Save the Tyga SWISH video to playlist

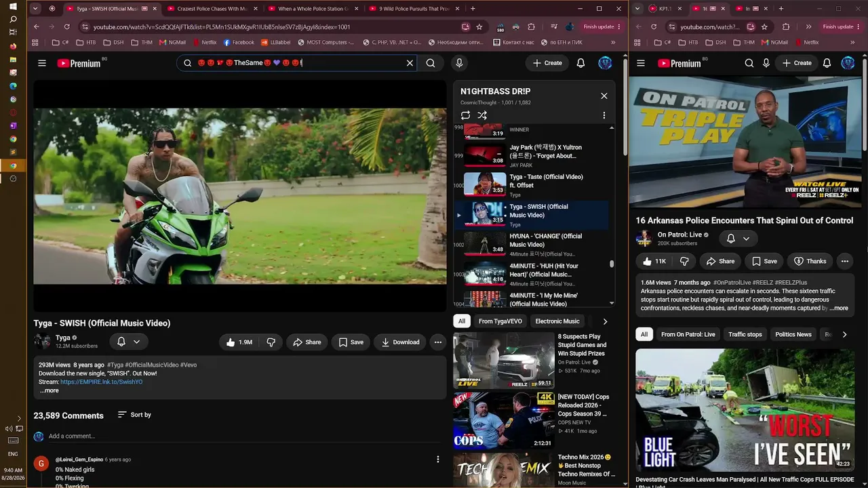(x=351, y=342)
